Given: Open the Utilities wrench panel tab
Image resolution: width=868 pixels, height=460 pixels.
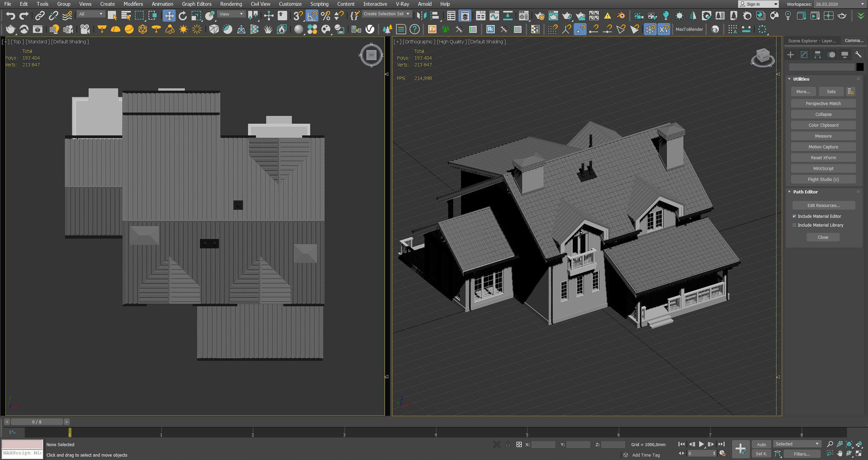Looking at the screenshot, I should [x=858, y=55].
